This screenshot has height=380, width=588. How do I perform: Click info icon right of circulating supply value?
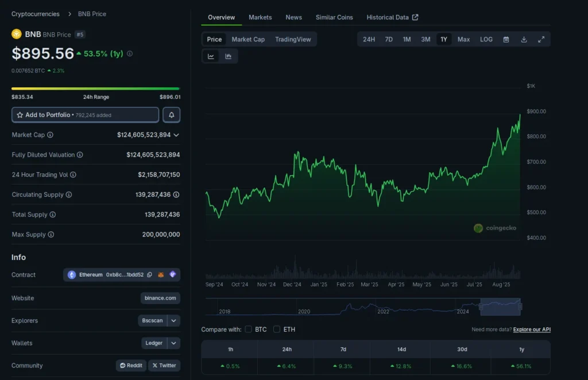coord(176,195)
